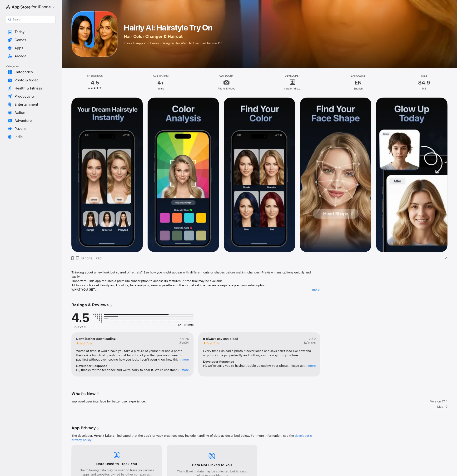The width and height of the screenshot is (457, 476).
Task: Open the Arcade joystick icon
Action: [x=10, y=56]
